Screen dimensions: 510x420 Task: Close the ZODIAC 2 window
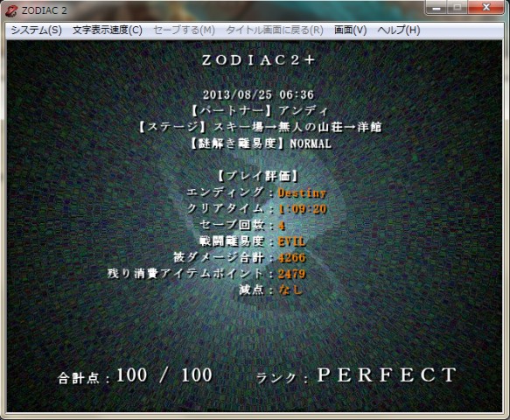(486, 8)
